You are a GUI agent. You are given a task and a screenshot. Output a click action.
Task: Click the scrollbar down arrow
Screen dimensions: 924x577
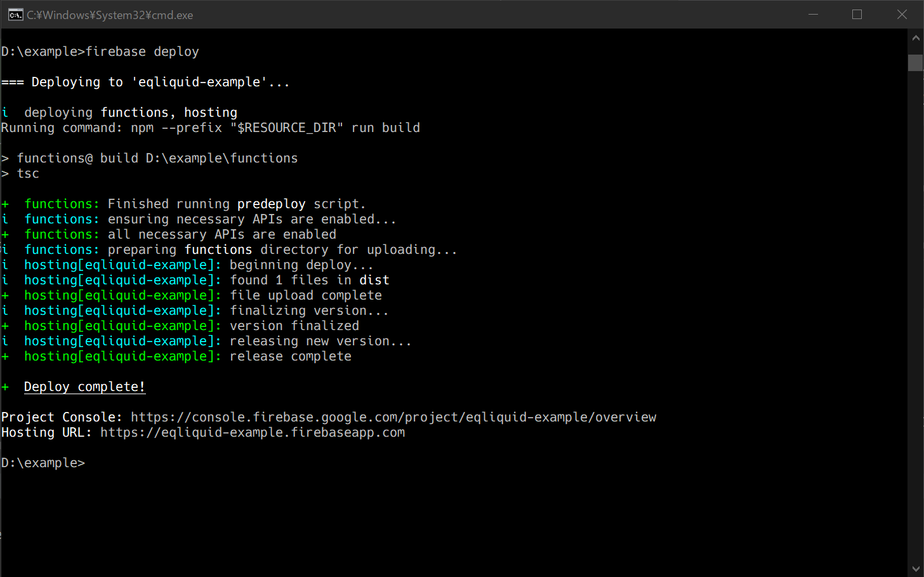coord(915,569)
